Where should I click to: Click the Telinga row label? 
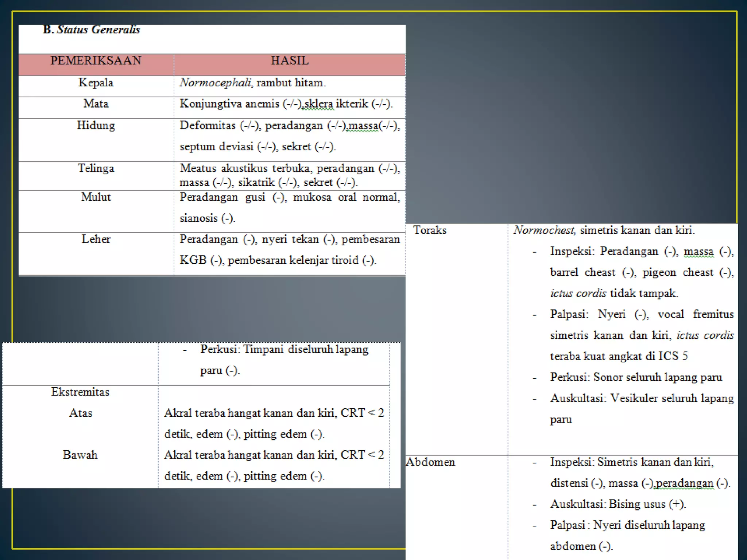pyautogui.click(x=96, y=168)
